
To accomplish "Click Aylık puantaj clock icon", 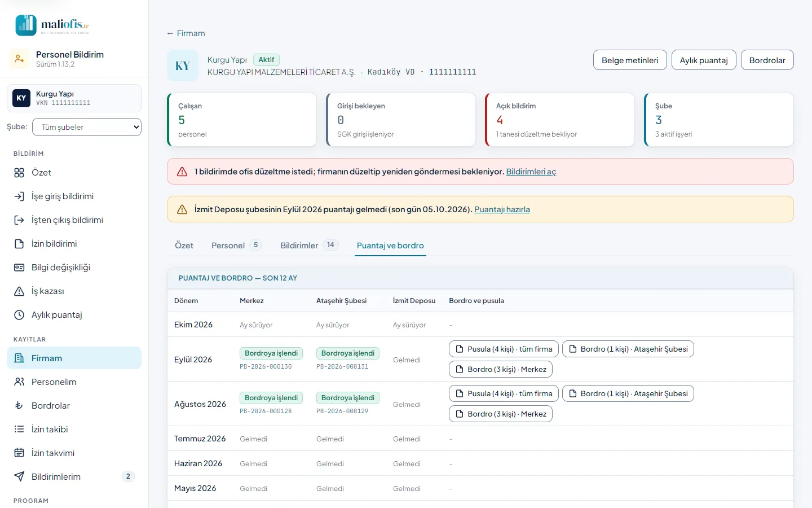I will [19, 315].
